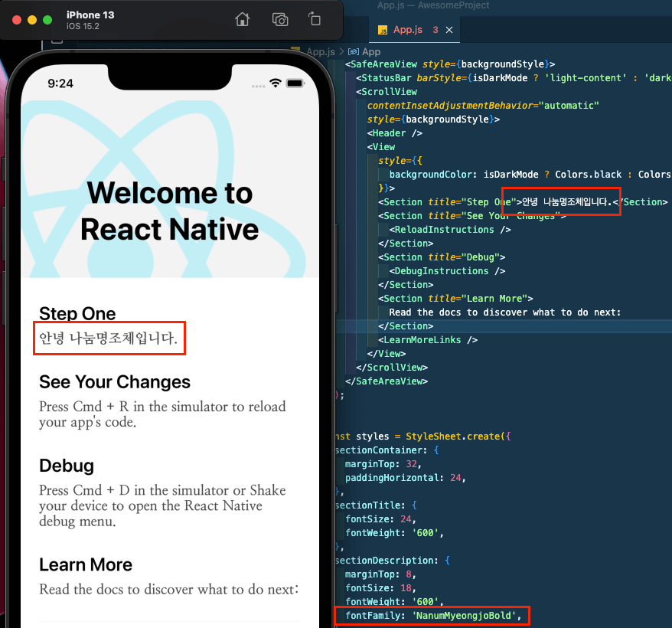Screen dimensions: 672x628
Task: Click the 9:24 clock in simulator
Action: pyautogui.click(x=60, y=83)
